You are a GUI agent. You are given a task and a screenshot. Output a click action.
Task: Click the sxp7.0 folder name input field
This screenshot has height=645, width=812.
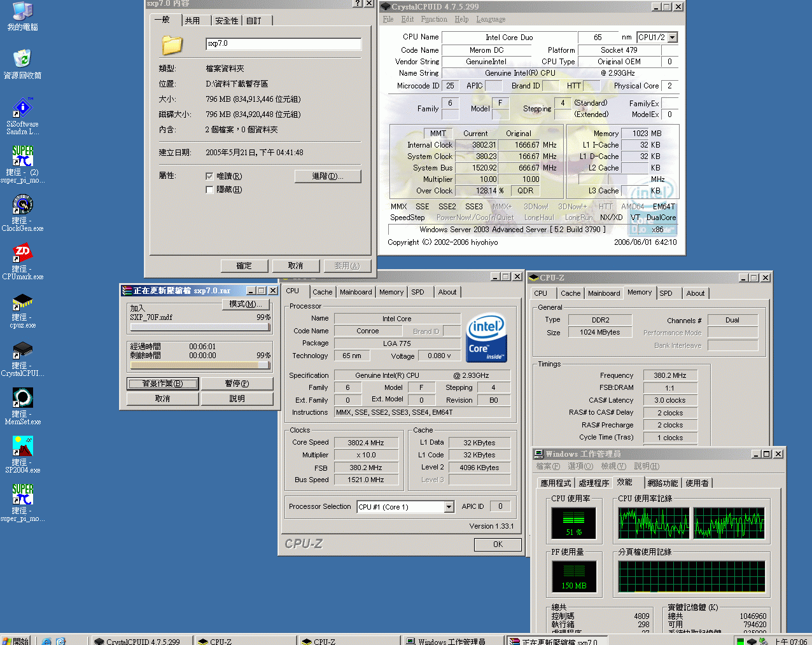click(x=283, y=44)
